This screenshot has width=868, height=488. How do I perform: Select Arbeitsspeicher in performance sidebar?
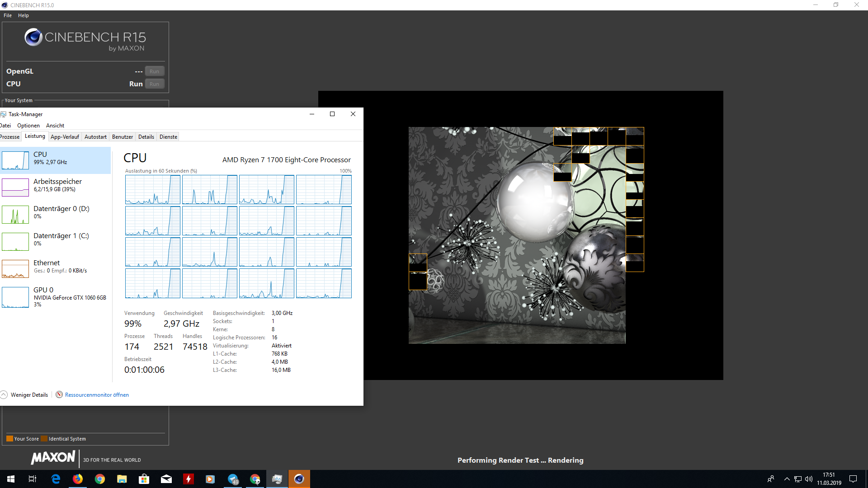(55, 188)
